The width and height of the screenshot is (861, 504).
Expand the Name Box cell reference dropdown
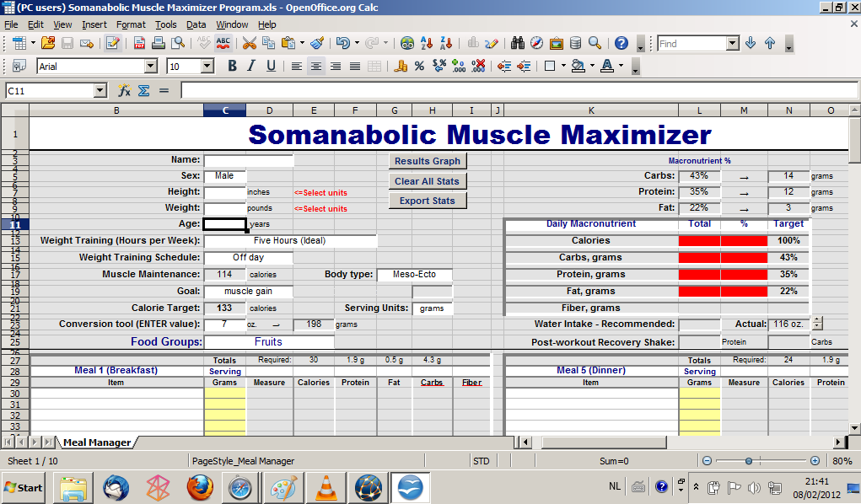coord(100,90)
